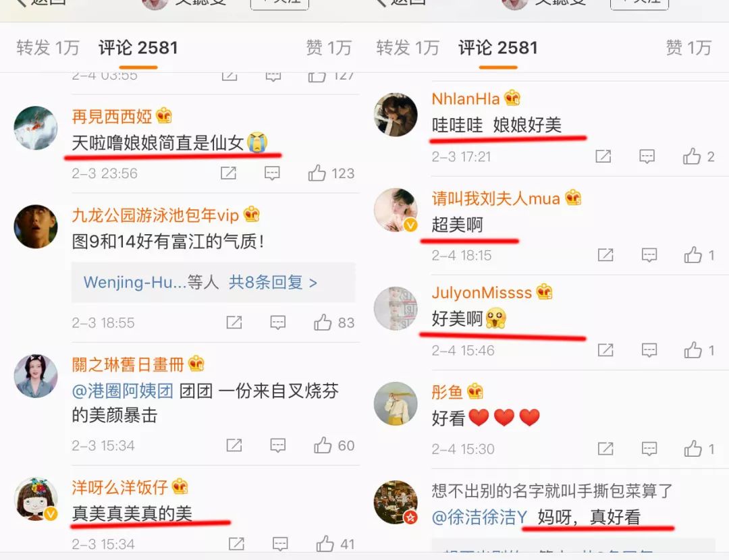The height and width of the screenshot is (560, 729).
Task: Select the 评论 2581 tab on right screen
Action: (x=498, y=48)
